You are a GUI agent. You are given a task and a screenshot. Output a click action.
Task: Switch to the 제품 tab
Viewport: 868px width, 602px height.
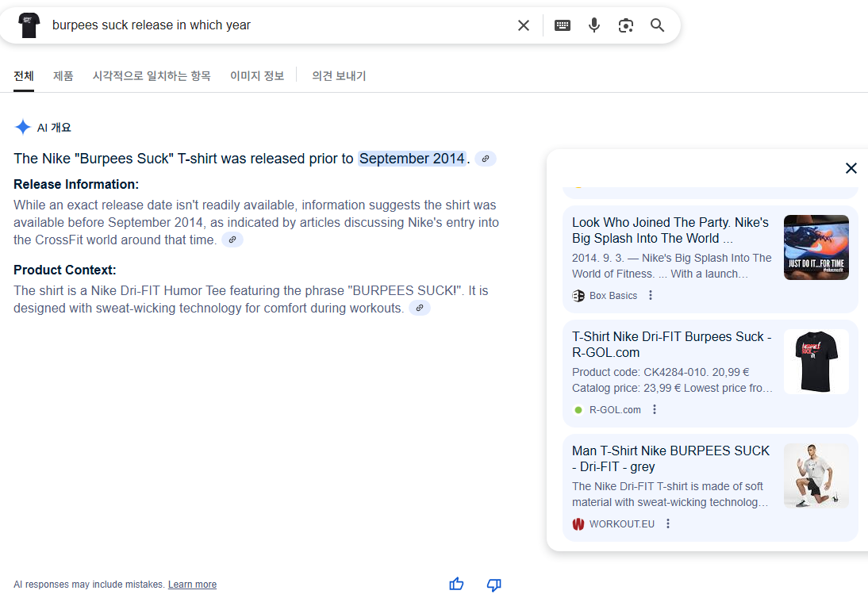click(63, 76)
